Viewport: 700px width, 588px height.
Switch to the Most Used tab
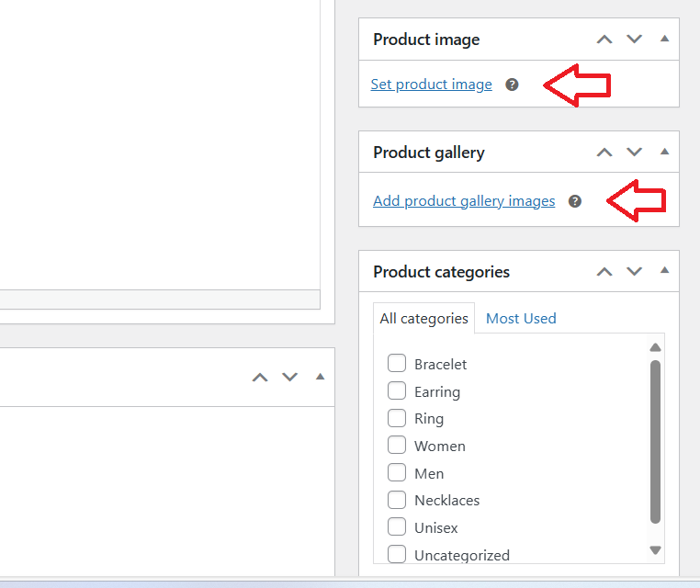point(521,318)
